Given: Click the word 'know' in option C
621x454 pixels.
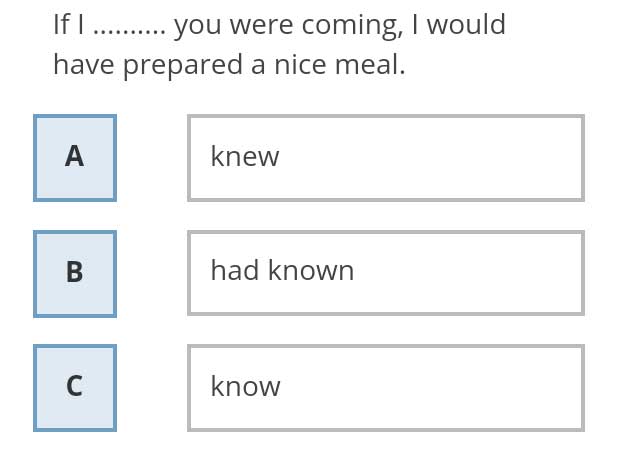Looking at the screenshot, I should 245,385.
